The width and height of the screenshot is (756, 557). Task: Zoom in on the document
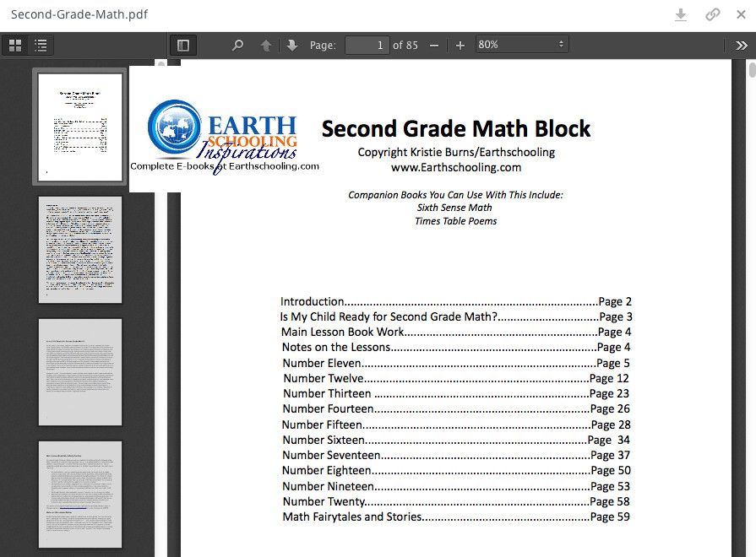[x=460, y=46]
